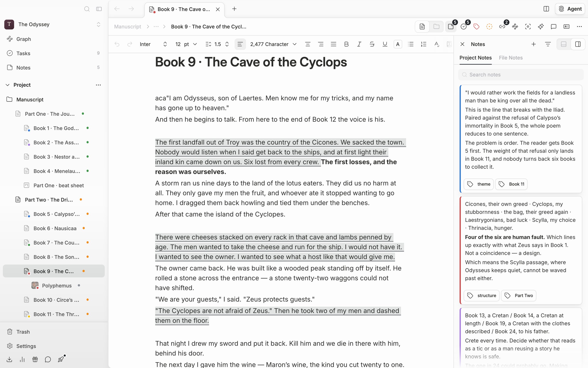The height and width of the screenshot is (368, 588).
Task: Toggle the left sidebar panel icon
Action: 99,9
